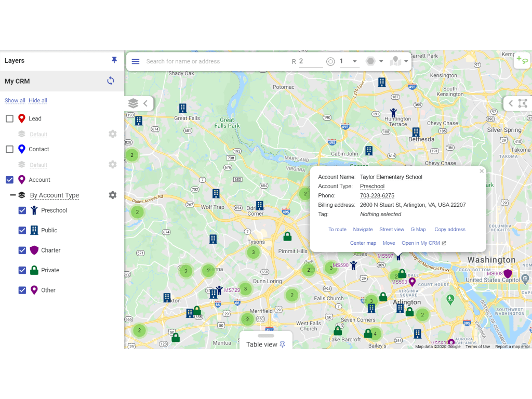Image resolution: width=532 pixels, height=399 pixels.
Task: Click Copy address for Taylor Elementary School
Action: pyautogui.click(x=449, y=229)
